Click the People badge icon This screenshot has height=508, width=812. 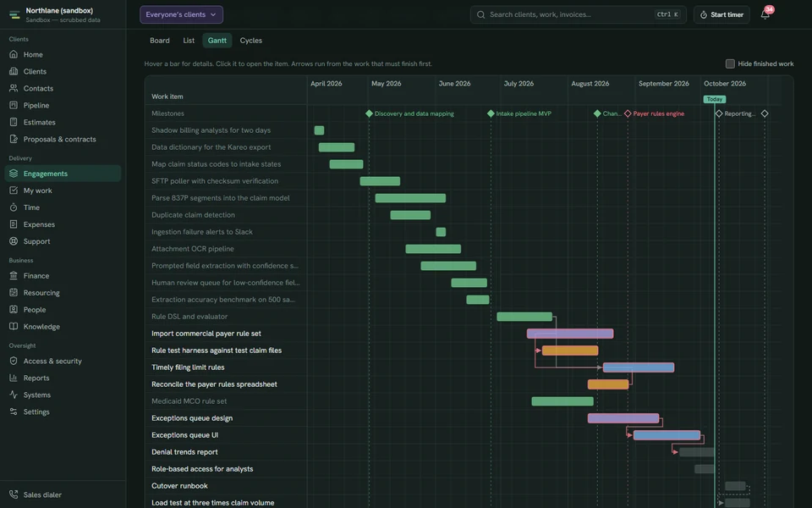(x=14, y=310)
